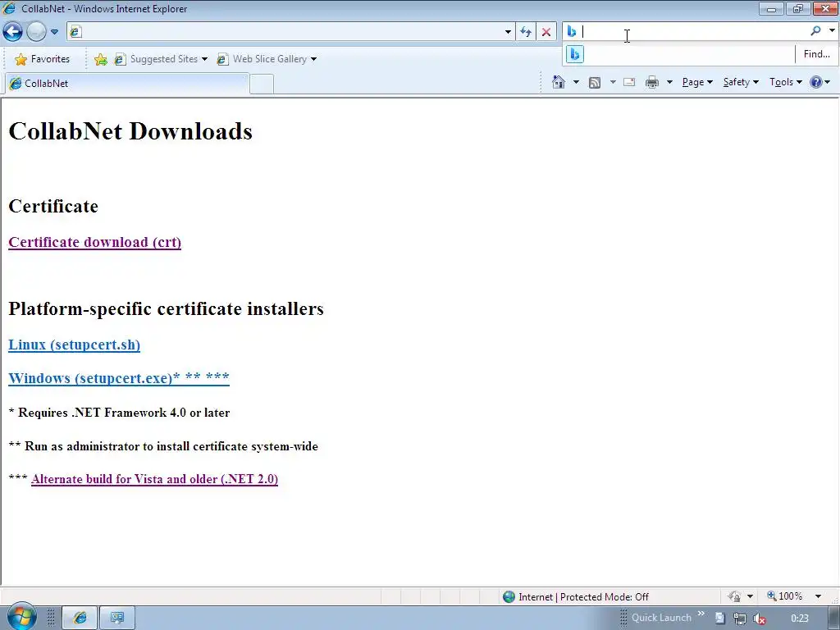Viewport: 840px width, 630px height.
Task: Click the network connection tray icon
Action: click(x=740, y=619)
